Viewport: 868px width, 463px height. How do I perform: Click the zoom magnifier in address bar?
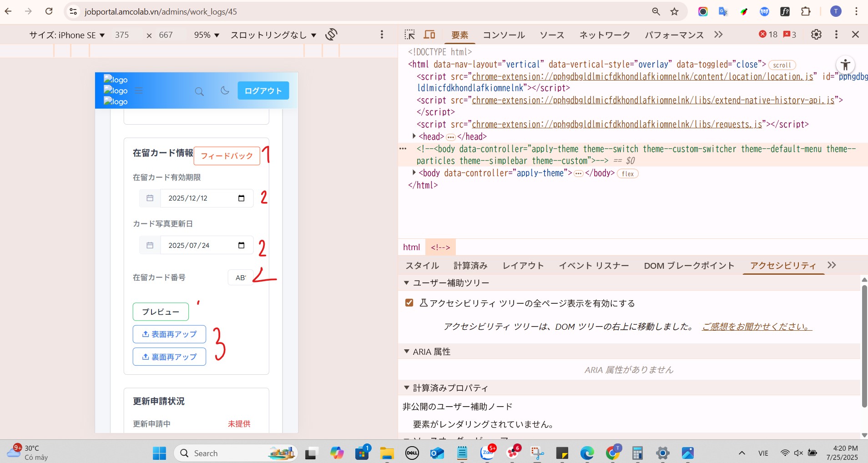(656, 11)
